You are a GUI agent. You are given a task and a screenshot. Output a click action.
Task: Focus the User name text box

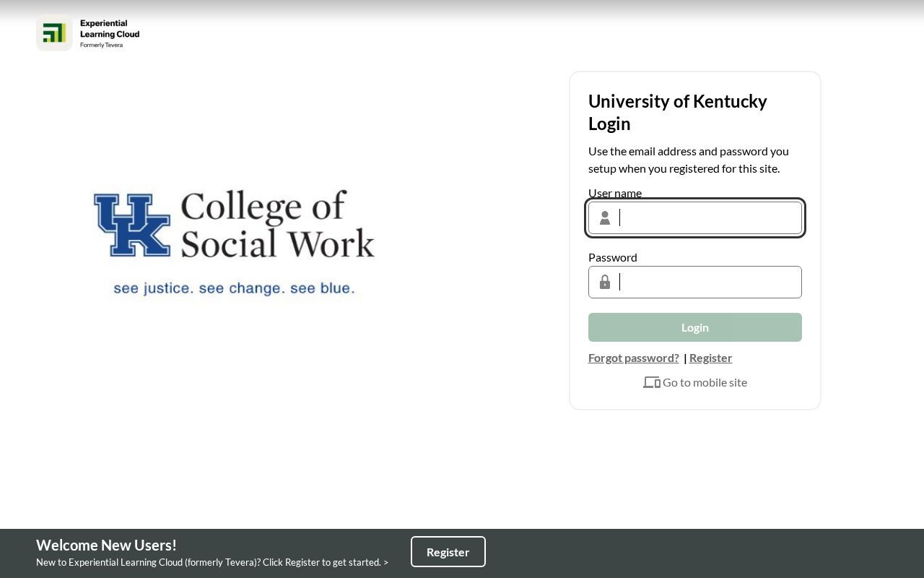tap(695, 217)
